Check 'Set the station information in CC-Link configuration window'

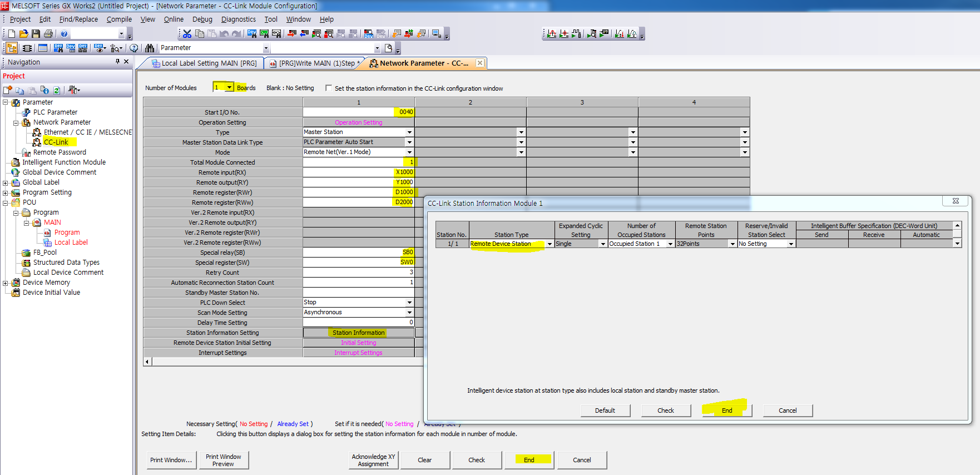click(x=329, y=88)
